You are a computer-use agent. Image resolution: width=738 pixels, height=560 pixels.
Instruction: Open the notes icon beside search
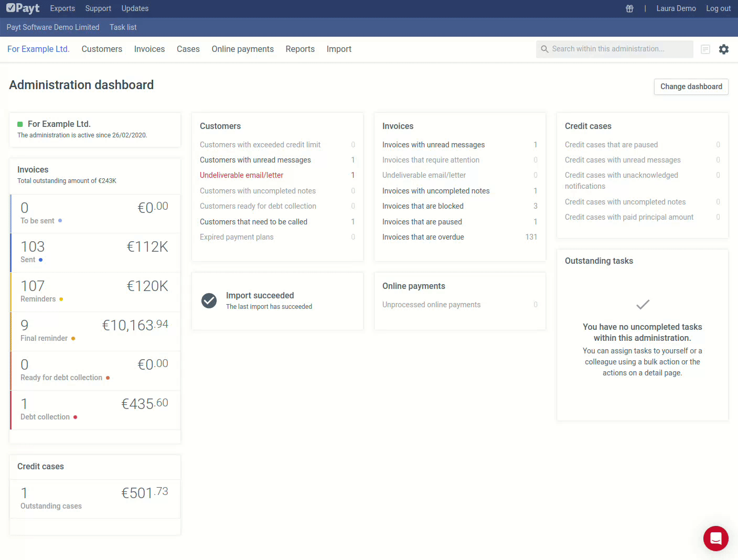click(x=705, y=49)
